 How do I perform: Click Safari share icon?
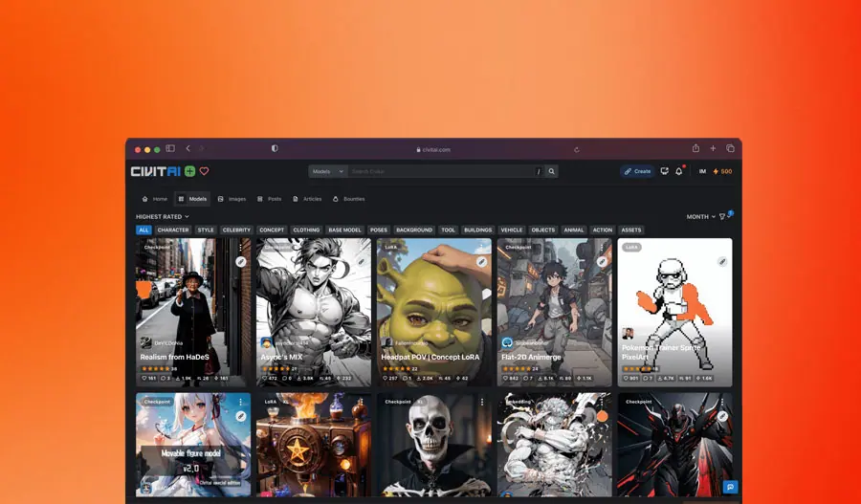[x=695, y=148]
